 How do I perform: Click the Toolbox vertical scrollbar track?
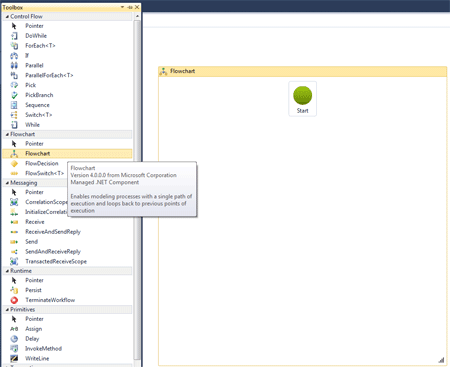(x=137, y=190)
